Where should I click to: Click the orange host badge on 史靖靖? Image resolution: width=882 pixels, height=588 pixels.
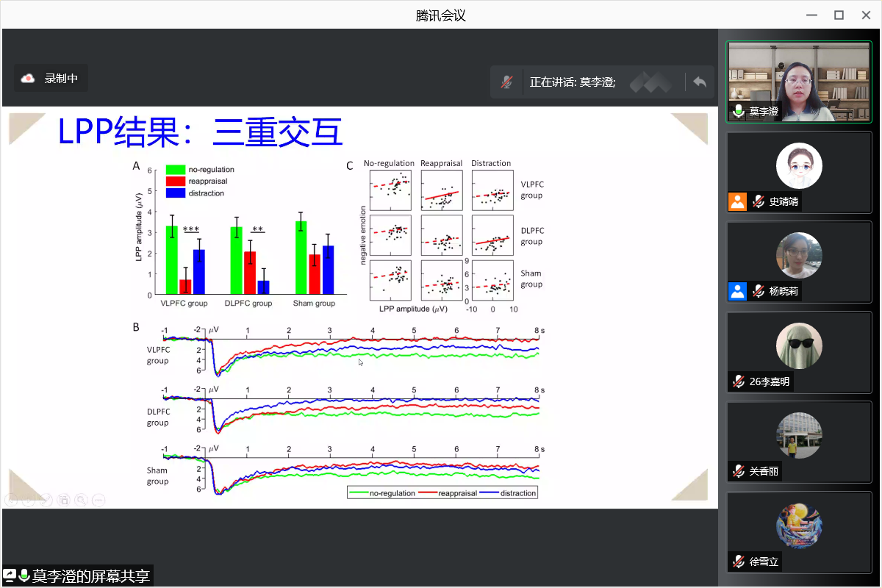[x=737, y=201]
